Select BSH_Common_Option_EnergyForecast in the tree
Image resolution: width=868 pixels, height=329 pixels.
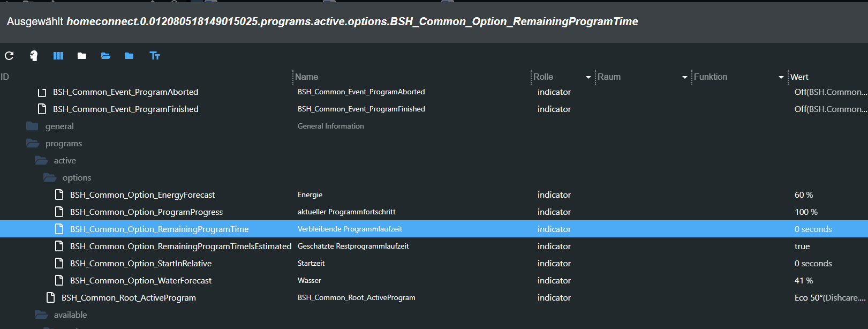click(142, 195)
